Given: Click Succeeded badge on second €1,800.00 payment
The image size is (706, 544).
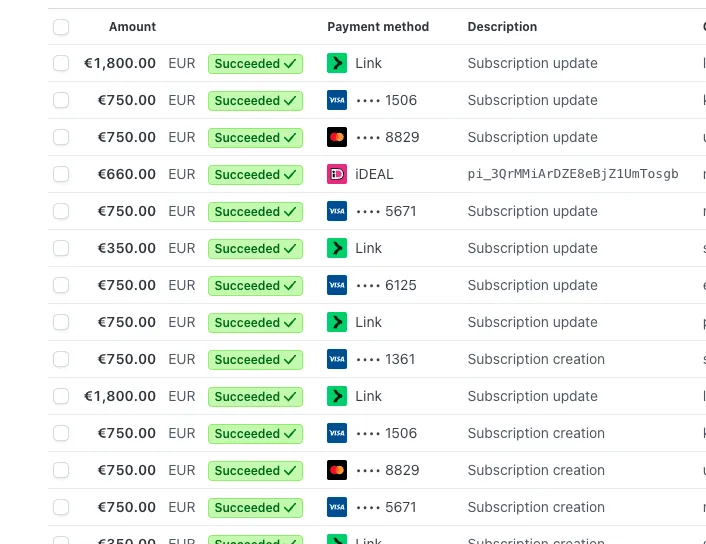Looking at the screenshot, I should 255,396.
